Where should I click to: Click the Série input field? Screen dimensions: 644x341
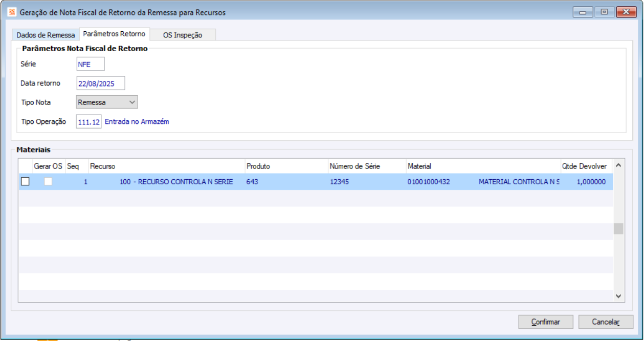click(90, 64)
